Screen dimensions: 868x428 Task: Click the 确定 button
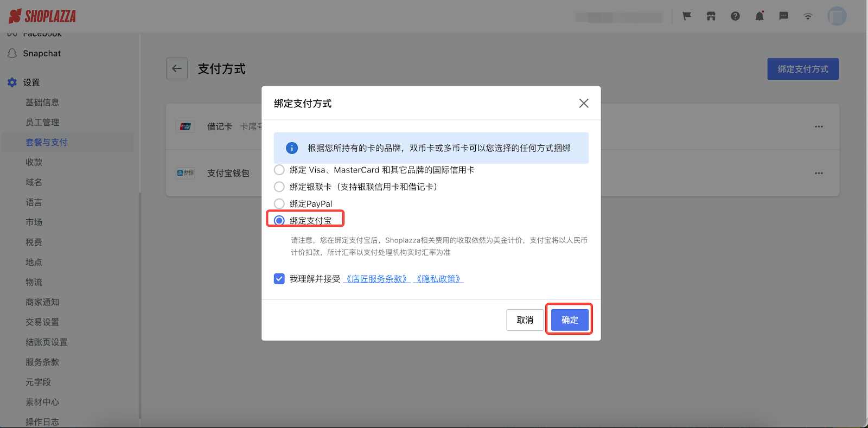click(x=570, y=320)
